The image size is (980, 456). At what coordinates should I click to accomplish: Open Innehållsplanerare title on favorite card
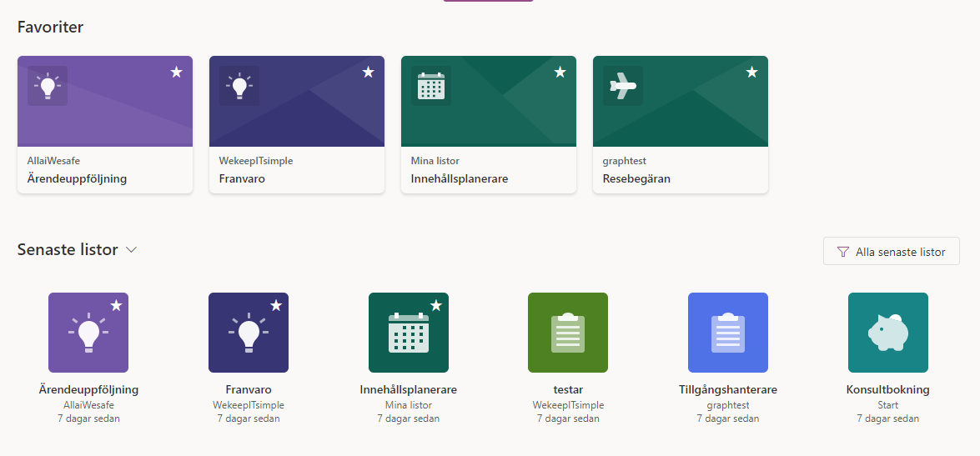coord(460,179)
